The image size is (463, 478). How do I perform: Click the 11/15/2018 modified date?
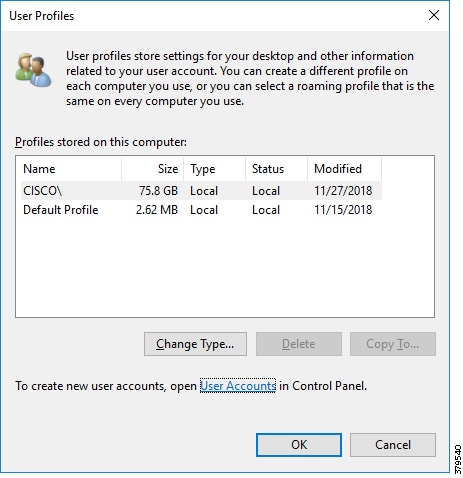[x=343, y=210]
